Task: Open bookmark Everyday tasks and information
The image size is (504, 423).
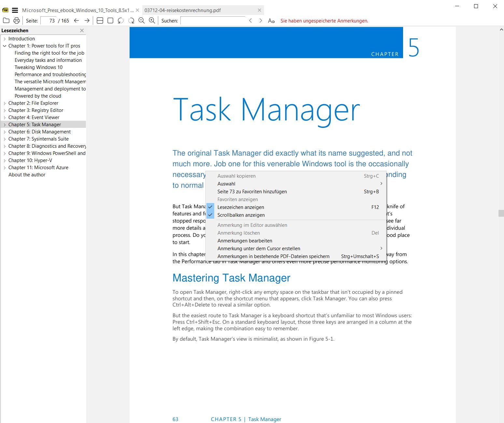Action: [48, 60]
